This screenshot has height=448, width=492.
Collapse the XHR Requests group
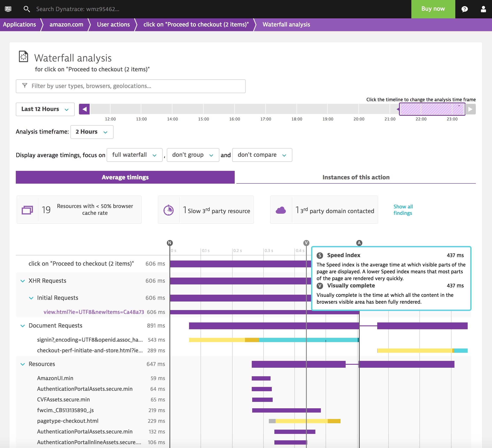[x=23, y=281]
